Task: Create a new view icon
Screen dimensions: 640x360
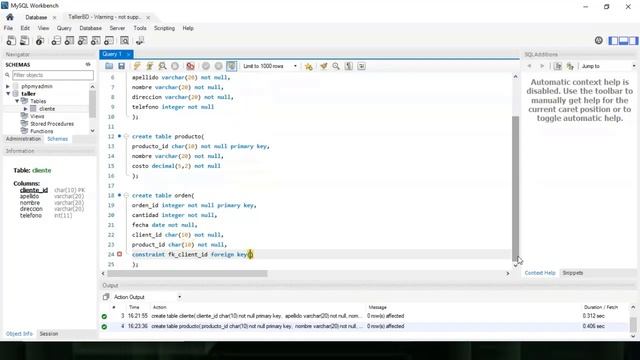Action: coord(82,40)
